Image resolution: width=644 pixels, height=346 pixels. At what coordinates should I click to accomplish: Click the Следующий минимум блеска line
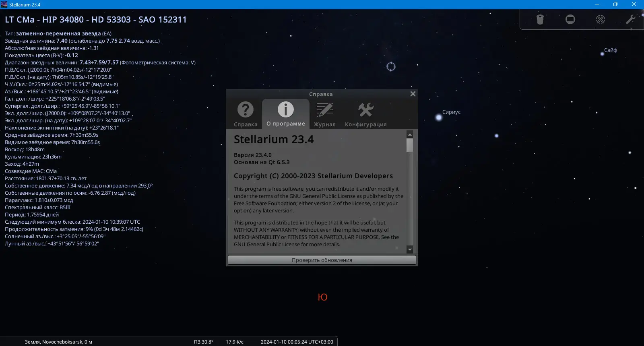[72, 222]
